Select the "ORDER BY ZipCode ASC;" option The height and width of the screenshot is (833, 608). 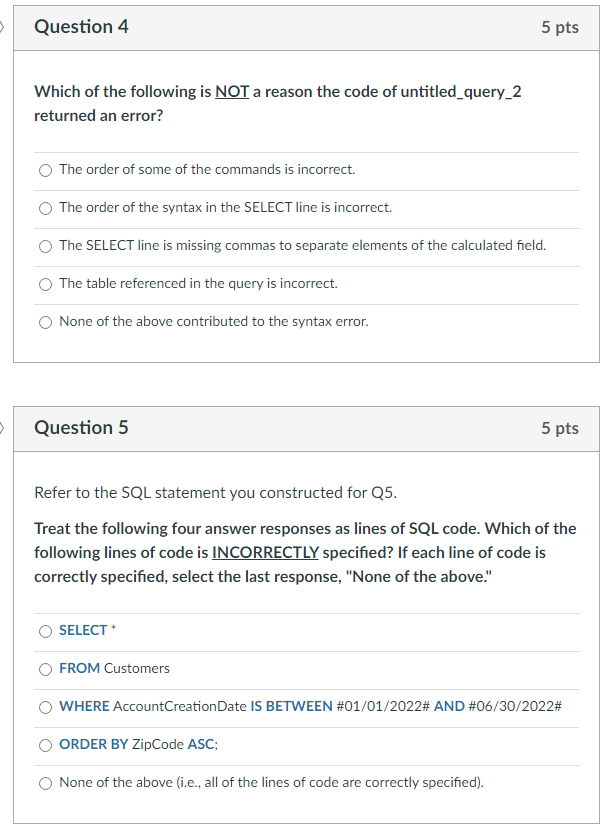click(45, 745)
